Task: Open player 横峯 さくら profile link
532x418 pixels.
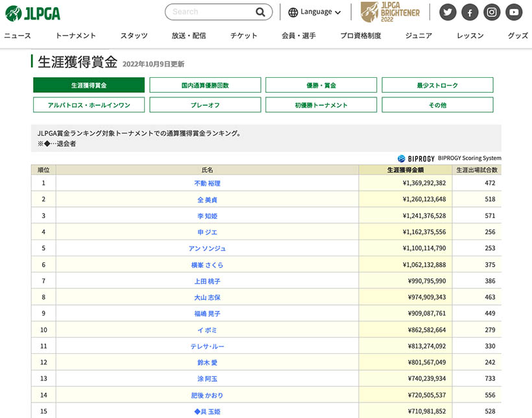Action: point(207,265)
